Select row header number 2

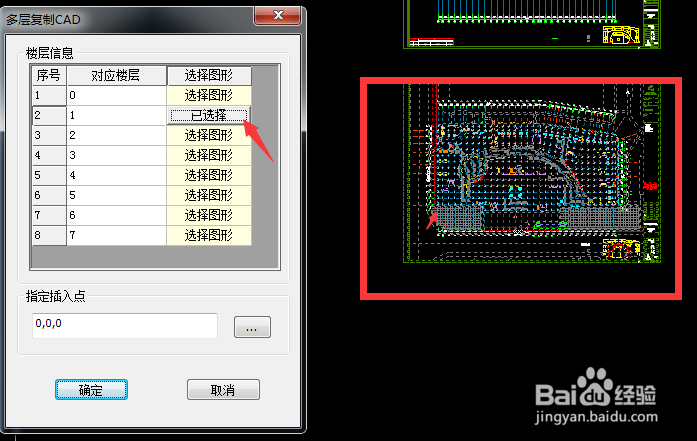pyautogui.click(x=49, y=115)
